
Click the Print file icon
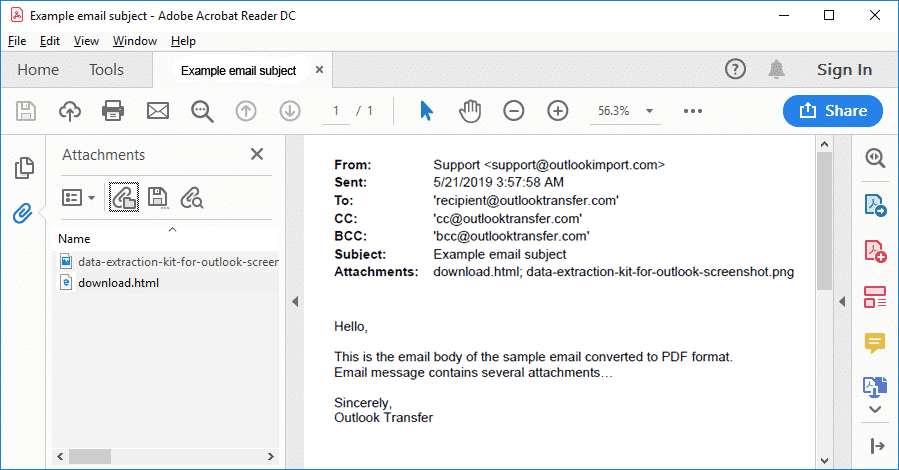click(x=113, y=111)
